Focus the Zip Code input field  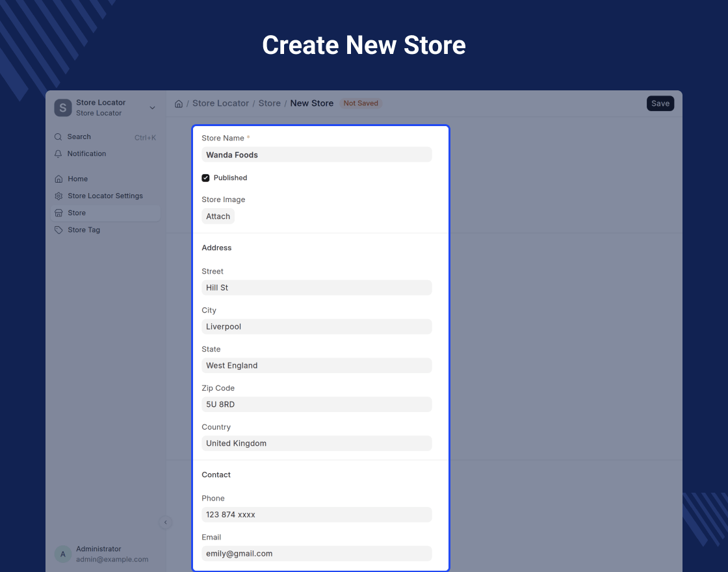pos(317,404)
